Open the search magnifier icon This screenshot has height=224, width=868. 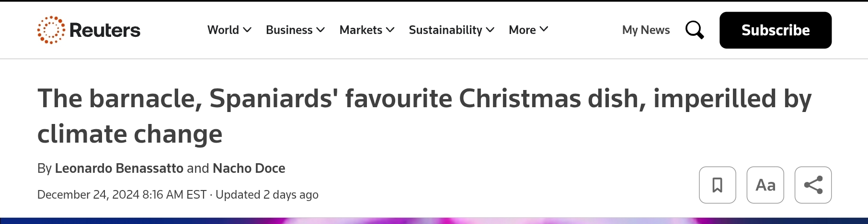695,30
